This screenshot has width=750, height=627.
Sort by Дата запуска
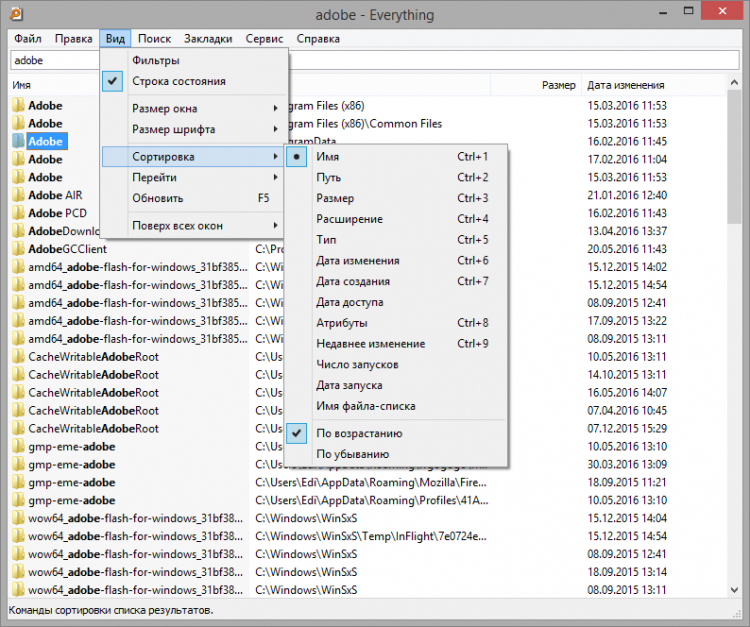pos(397,385)
